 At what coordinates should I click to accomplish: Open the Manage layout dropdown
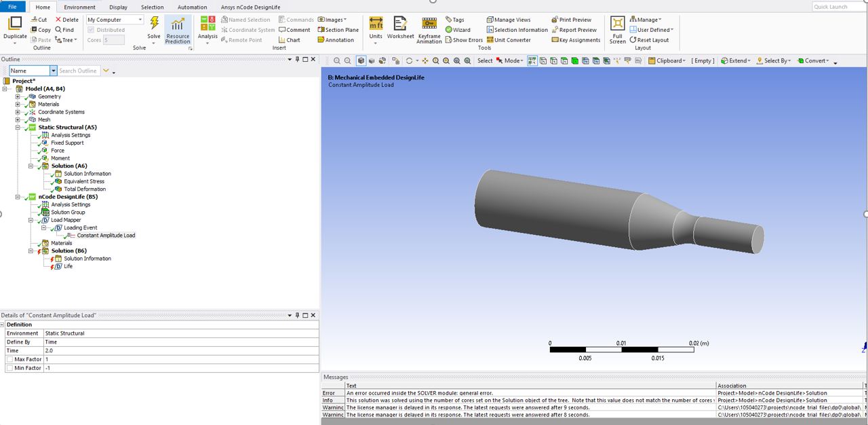click(646, 20)
